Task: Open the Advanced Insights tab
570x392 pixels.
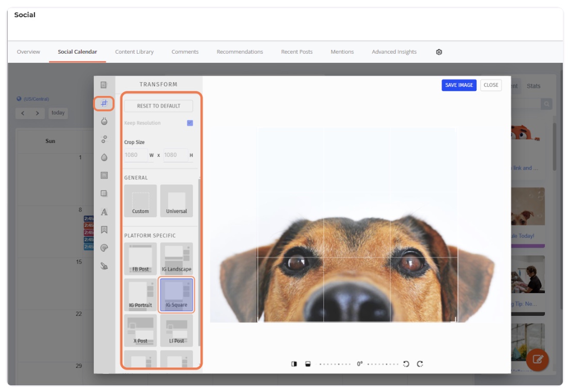Action: (x=394, y=52)
